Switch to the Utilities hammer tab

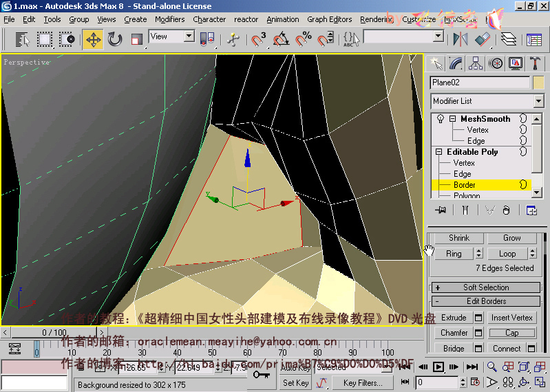[x=536, y=64]
